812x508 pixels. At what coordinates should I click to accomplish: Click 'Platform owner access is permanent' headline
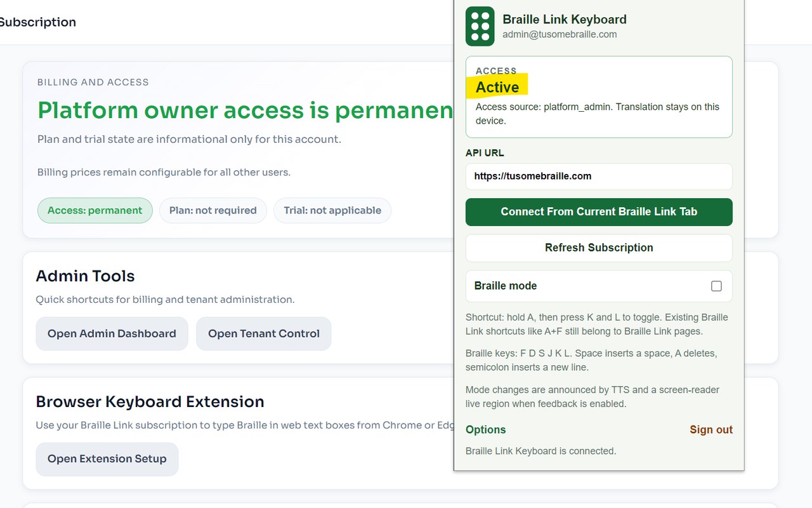pos(246,110)
